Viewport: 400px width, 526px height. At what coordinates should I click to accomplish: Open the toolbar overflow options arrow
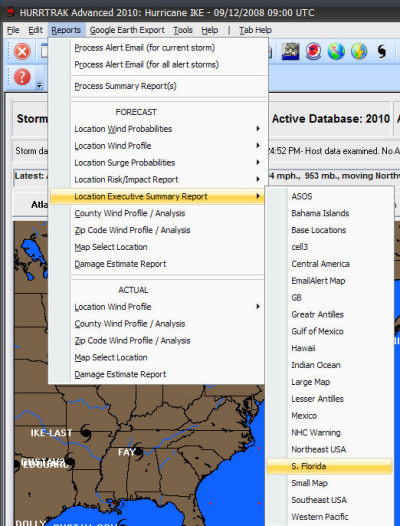click(39, 86)
